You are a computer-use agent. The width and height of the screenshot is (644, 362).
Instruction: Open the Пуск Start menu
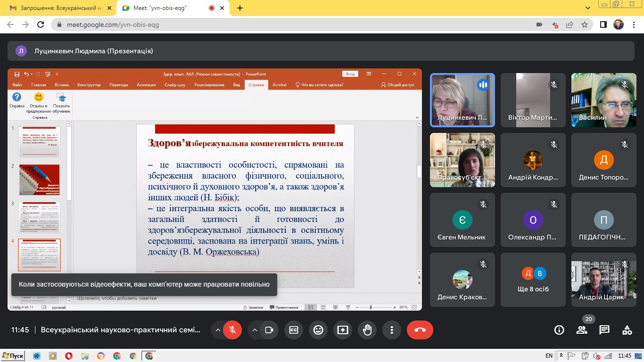pos(13,356)
